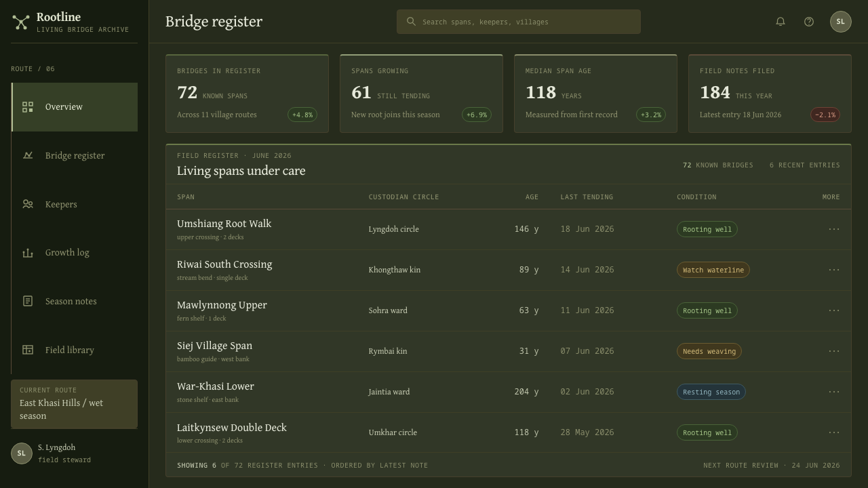Screen dimensions: 868x488
Task: Open the Keepers section
Action: [x=75, y=204]
